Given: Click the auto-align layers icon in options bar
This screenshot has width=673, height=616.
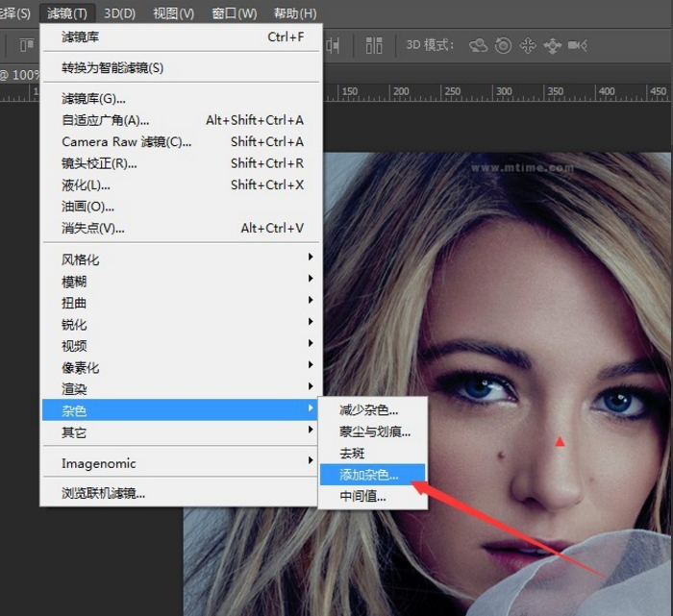Looking at the screenshot, I should coord(374,45).
